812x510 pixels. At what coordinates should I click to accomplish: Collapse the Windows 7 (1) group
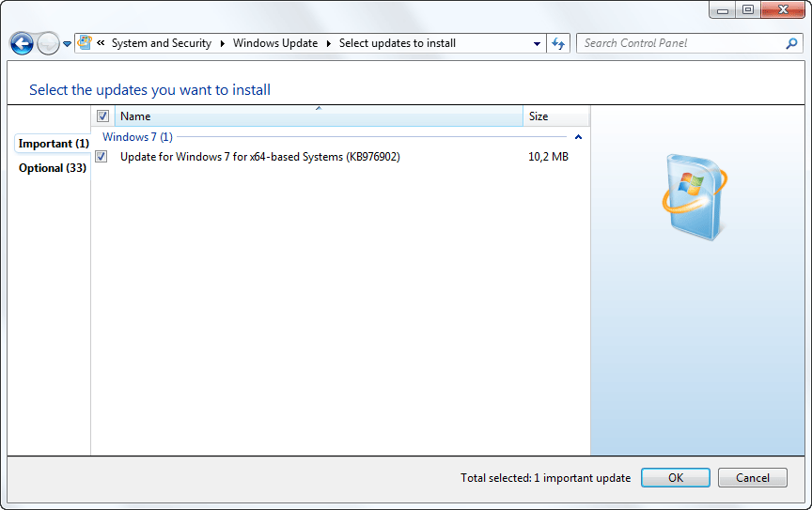[x=578, y=137]
